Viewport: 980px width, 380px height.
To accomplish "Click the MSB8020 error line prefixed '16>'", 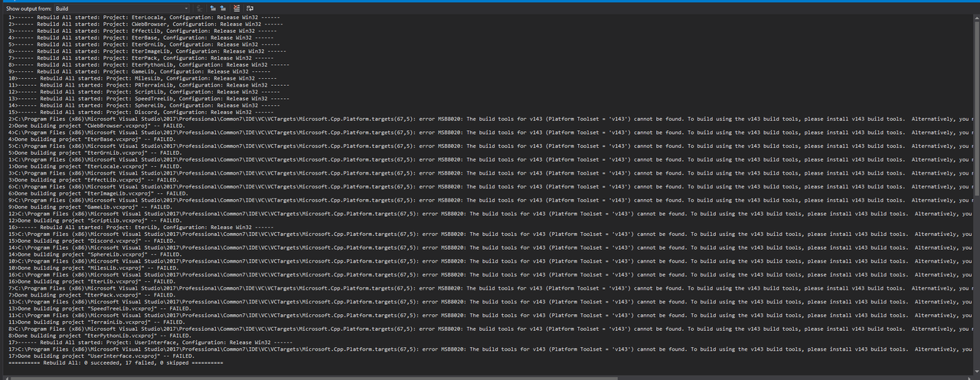I will 490,274.
